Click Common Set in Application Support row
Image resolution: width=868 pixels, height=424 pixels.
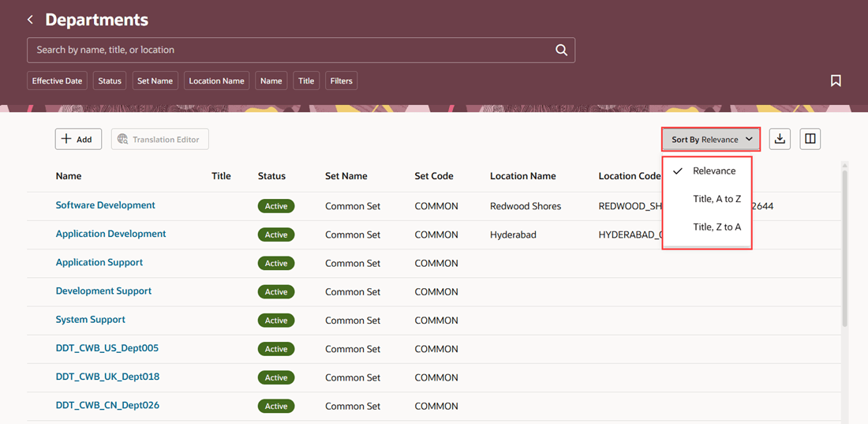(353, 263)
